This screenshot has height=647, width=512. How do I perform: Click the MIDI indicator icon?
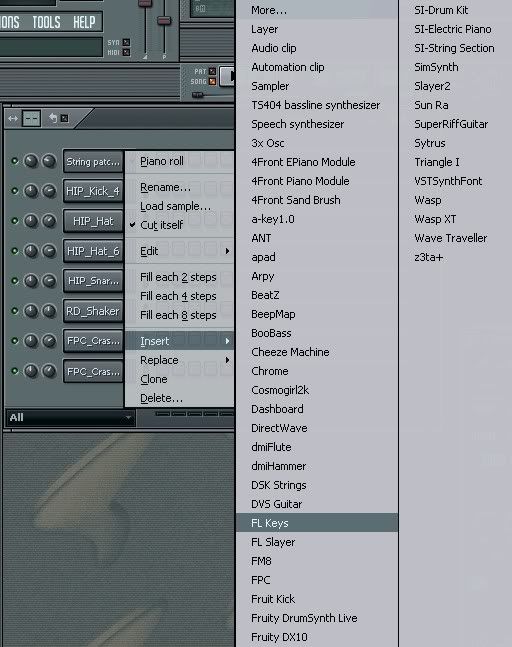tap(126, 52)
